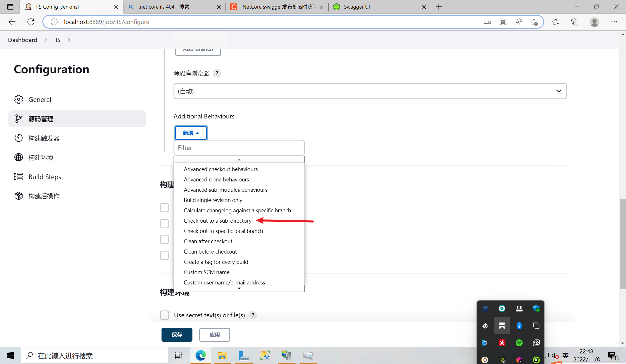Image resolution: width=626 pixels, height=364 pixels.
Task: Tick the last checkbox above 构建环境 heading
Action: pyautogui.click(x=164, y=255)
